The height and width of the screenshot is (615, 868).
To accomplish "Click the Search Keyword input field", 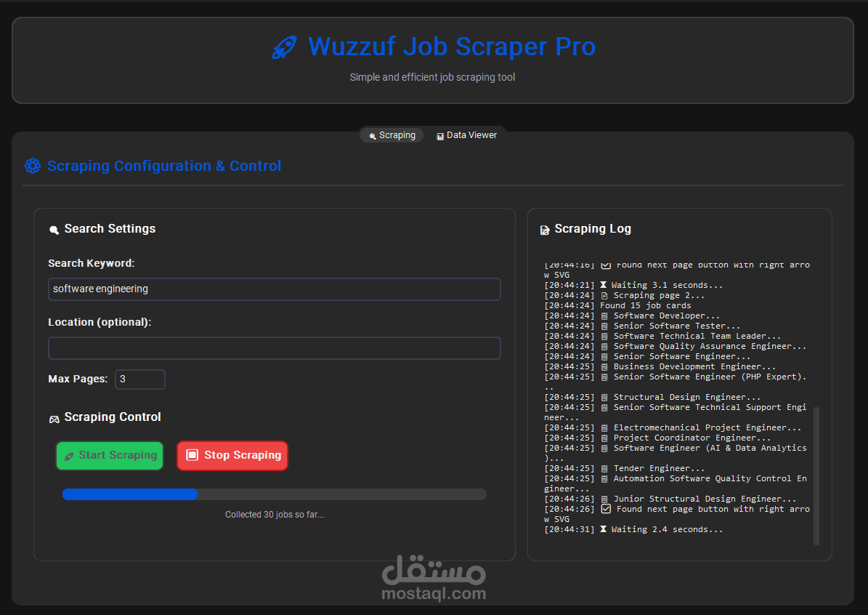I will coord(275,289).
